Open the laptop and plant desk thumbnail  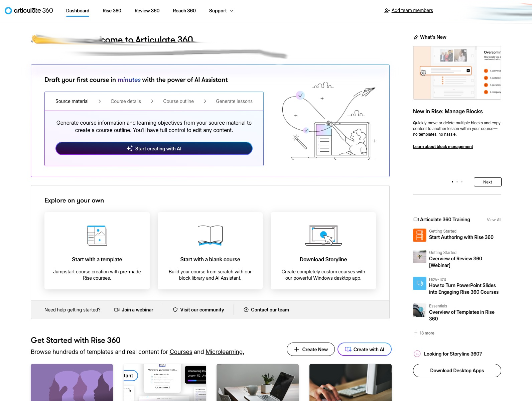pos(258,382)
